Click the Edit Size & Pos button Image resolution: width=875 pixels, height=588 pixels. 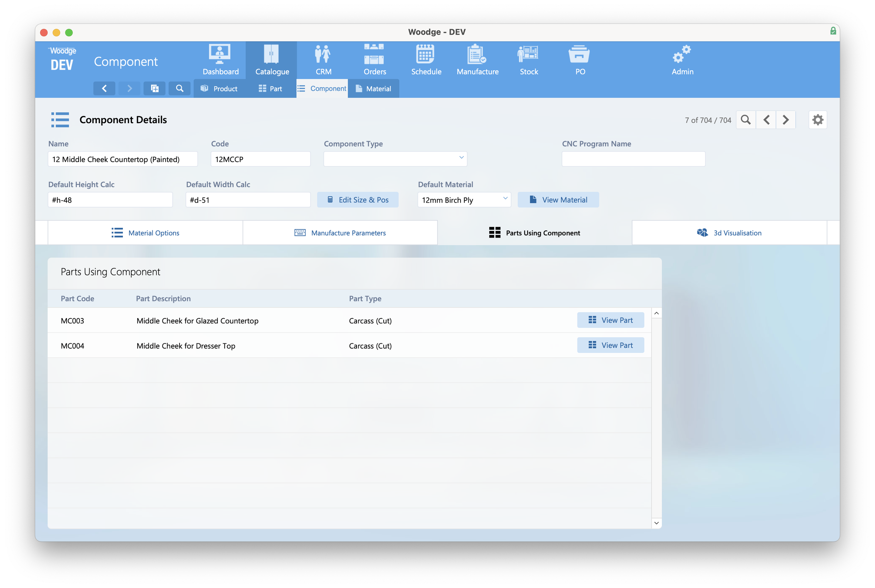tap(357, 200)
